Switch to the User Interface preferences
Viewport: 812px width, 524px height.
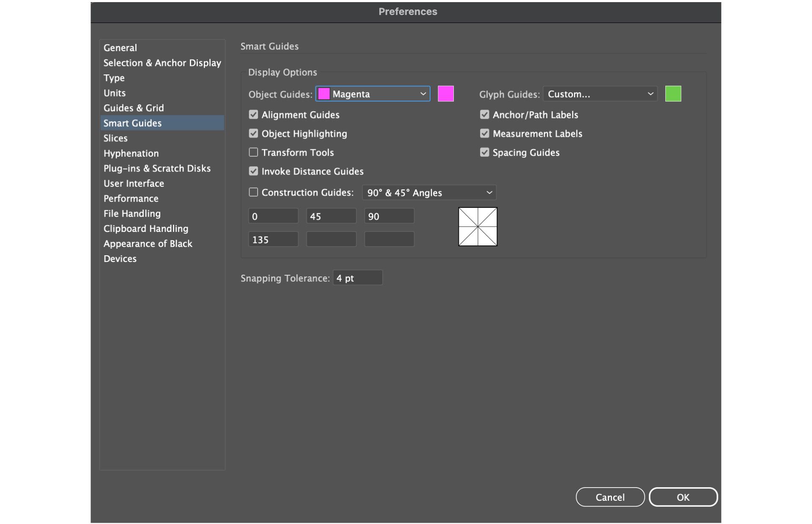134,183
